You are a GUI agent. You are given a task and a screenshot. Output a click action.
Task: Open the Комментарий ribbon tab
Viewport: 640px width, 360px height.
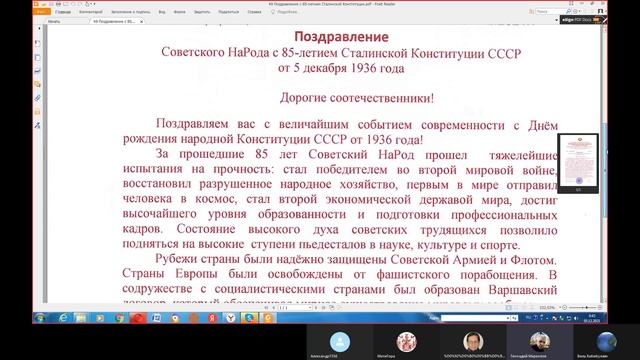[x=91, y=12]
